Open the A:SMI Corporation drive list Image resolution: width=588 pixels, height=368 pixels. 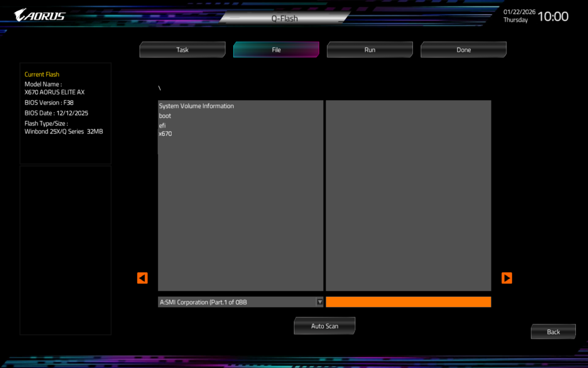237,302
